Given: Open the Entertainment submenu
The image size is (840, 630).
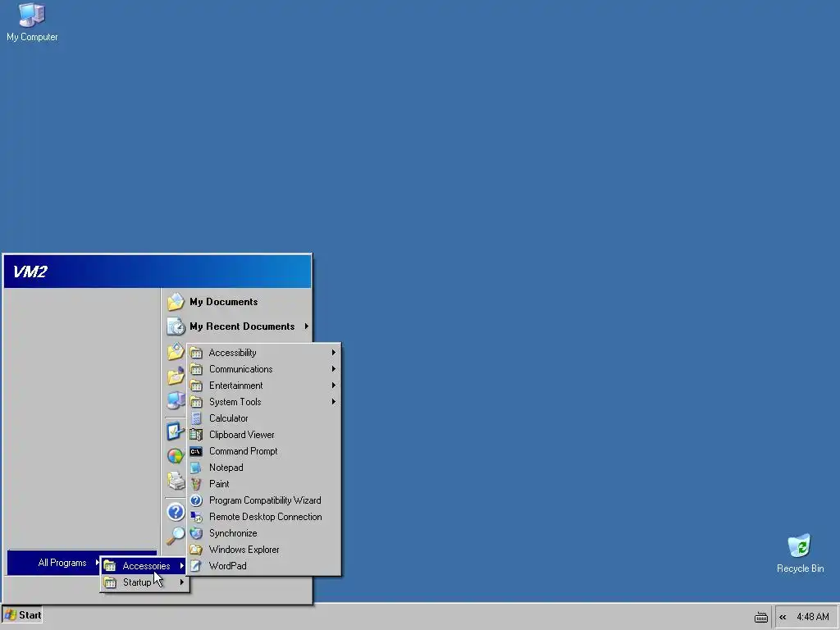Looking at the screenshot, I should tap(263, 386).
